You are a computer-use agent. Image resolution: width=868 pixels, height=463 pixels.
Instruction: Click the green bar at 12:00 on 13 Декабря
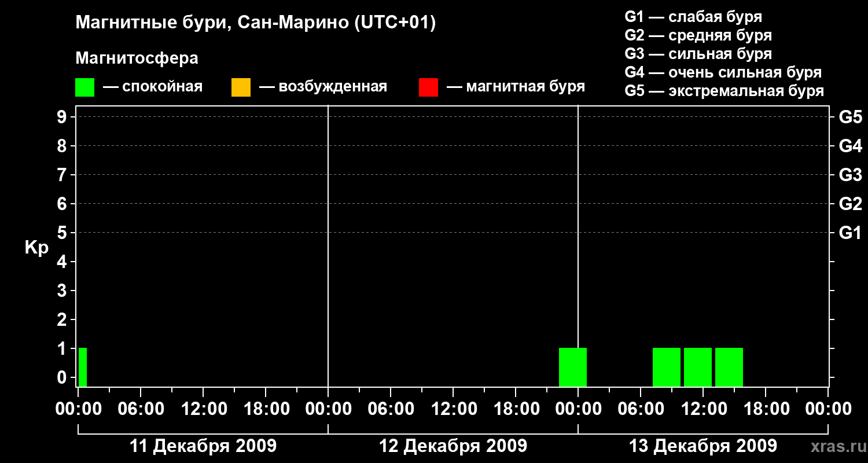[698, 367]
